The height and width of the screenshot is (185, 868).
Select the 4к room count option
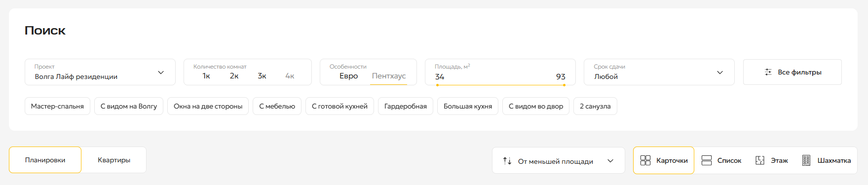pos(290,76)
